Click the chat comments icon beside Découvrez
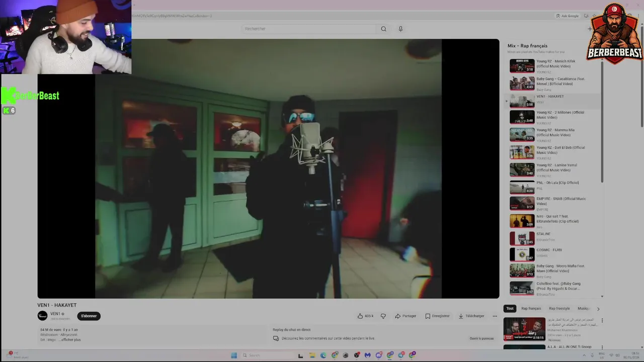 (276, 338)
